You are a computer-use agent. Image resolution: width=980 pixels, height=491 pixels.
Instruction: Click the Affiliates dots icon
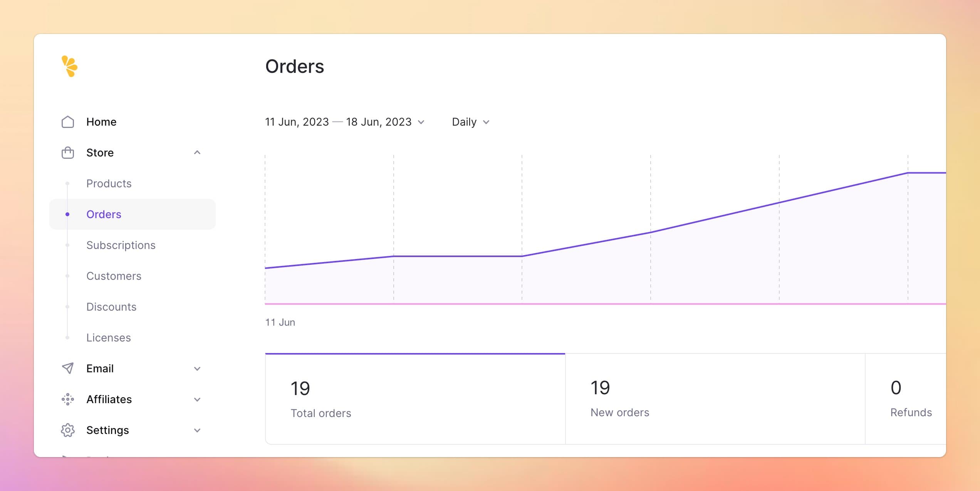pyautogui.click(x=68, y=399)
